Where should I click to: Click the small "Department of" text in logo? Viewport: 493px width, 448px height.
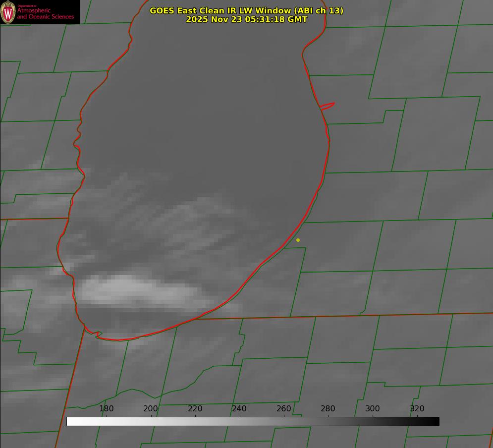tap(27, 5)
